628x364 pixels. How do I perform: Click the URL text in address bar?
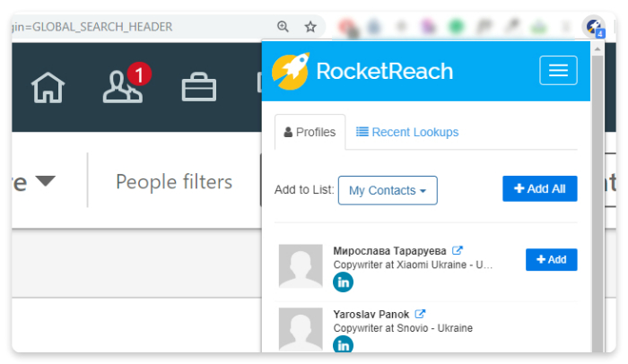click(92, 27)
